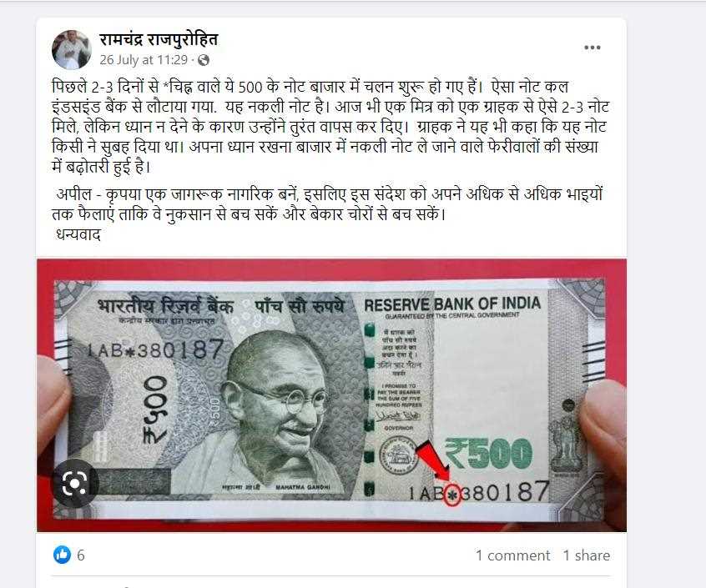The width and height of the screenshot is (706, 588).
Task: Click the globe public-audience icon
Action: [x=204, y=60]
